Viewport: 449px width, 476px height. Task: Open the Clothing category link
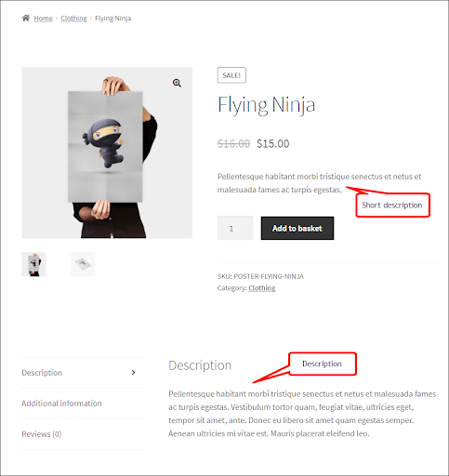[x=262, y=288]
